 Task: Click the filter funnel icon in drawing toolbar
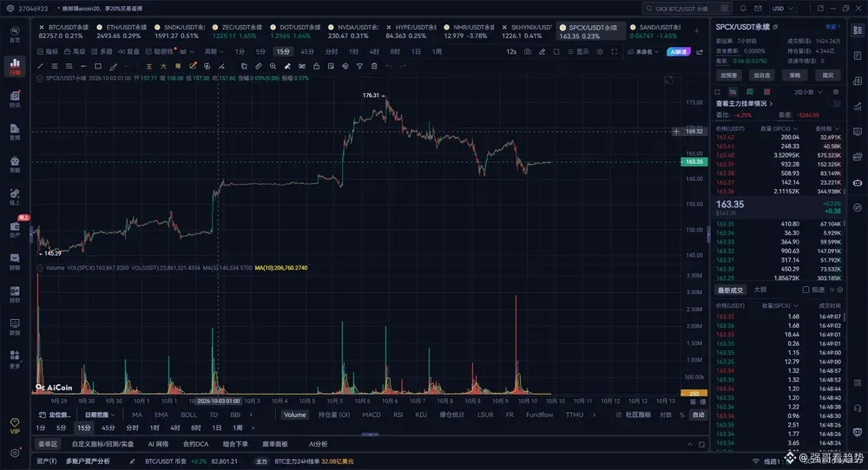pyautogui.click(x=360, y=67)
